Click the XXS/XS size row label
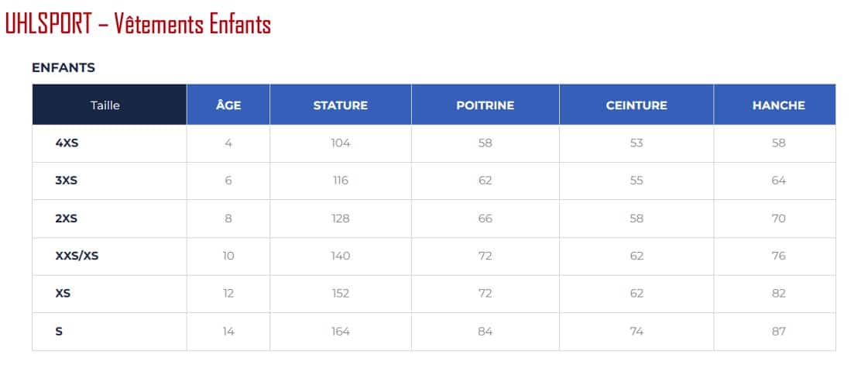The height and width of the screenshot is (365, 868). click(77, 256)
